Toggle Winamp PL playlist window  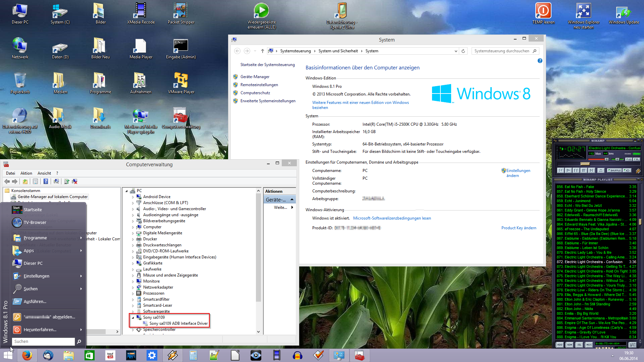tap(636, 159)
